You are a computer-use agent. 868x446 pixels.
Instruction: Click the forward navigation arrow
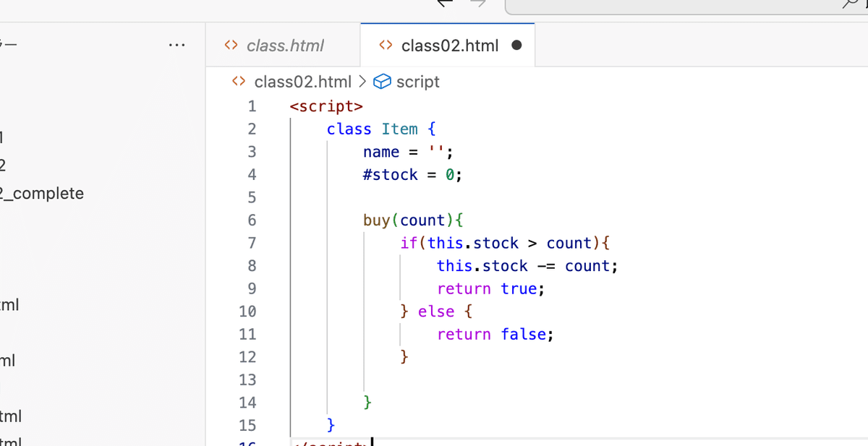pos(477,4)
